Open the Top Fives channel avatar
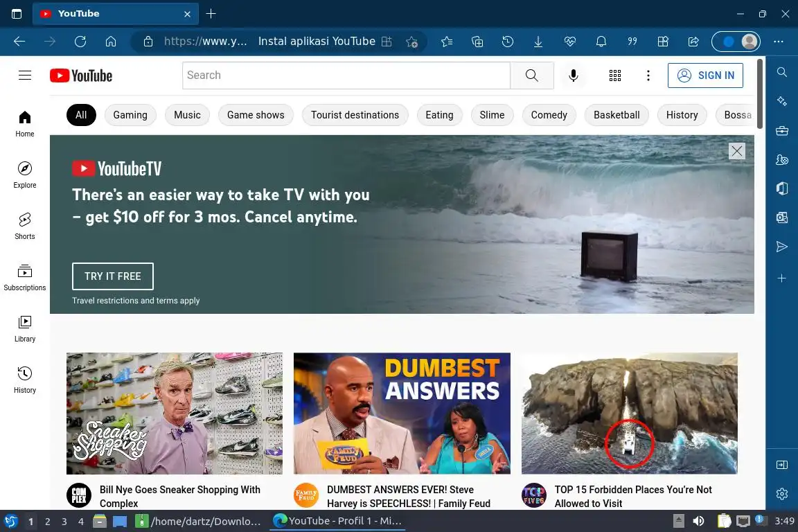This screenshot has height=532, width=798. click(534, 495)
